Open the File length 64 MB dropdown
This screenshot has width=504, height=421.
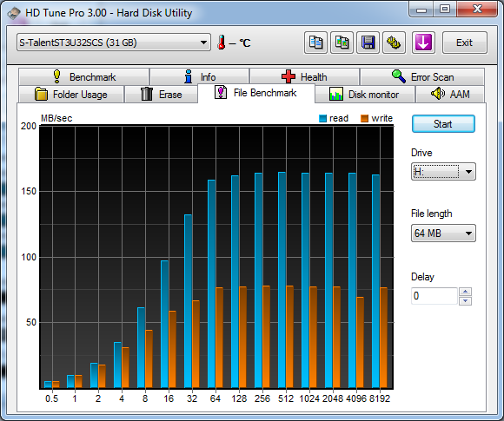(x=443, y=233)
